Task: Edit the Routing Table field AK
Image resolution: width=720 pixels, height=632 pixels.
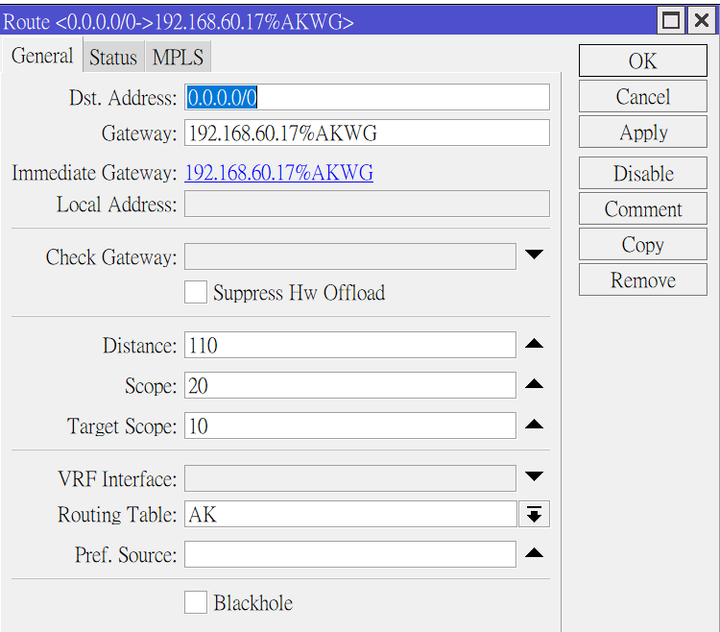Action: (350, 514)
